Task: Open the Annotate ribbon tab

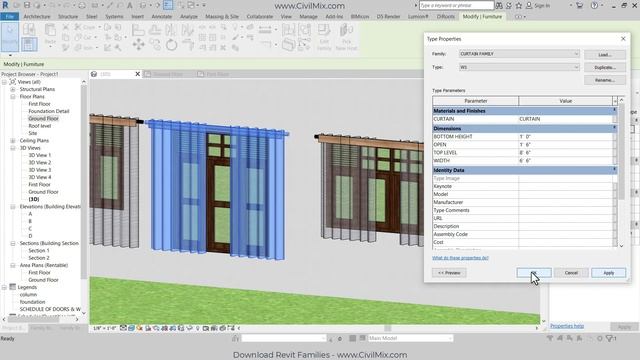Action: [x=162, y=17]
